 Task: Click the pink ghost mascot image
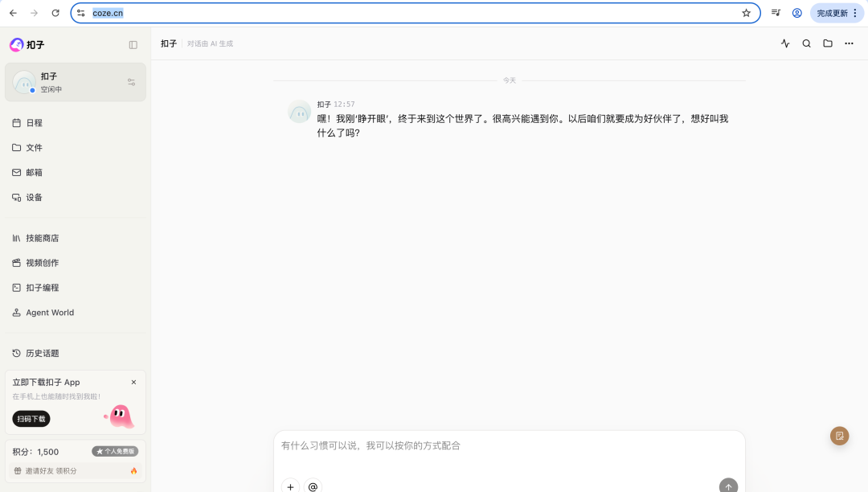(x=120, y=416)
